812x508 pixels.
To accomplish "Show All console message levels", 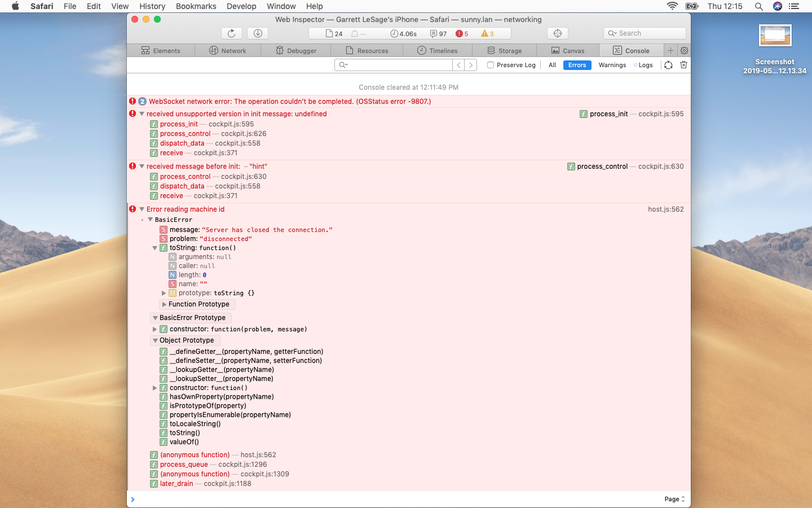I will click(552, 65).
